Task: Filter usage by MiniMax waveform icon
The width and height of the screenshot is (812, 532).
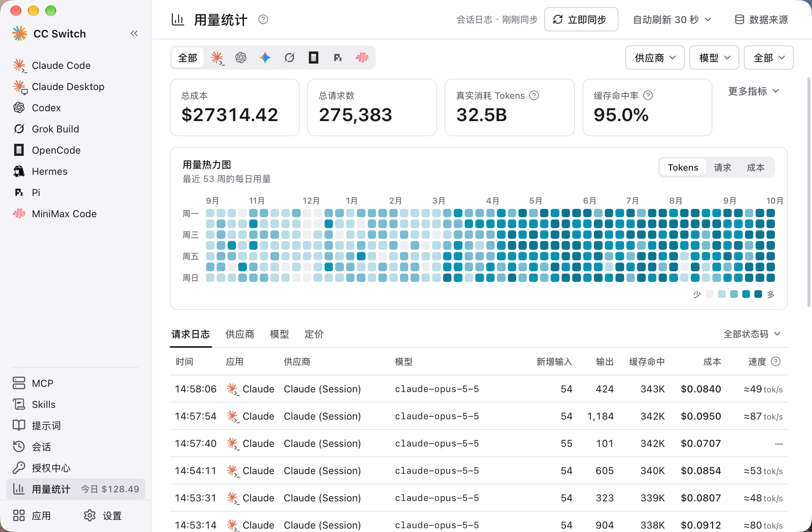Action: pyautogui.click(x=362, y=58)
